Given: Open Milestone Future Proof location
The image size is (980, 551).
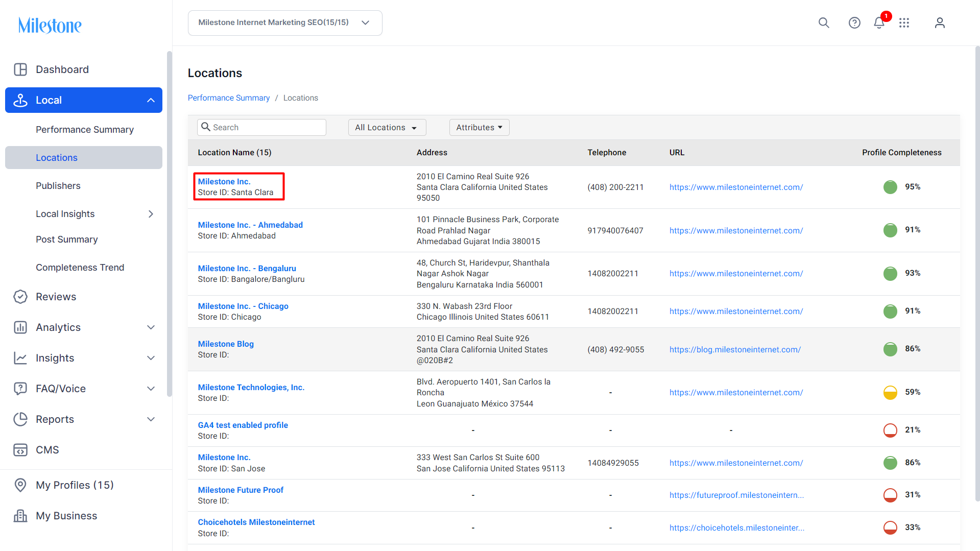Looking at the screenshot, I should (x=241, y=490).
